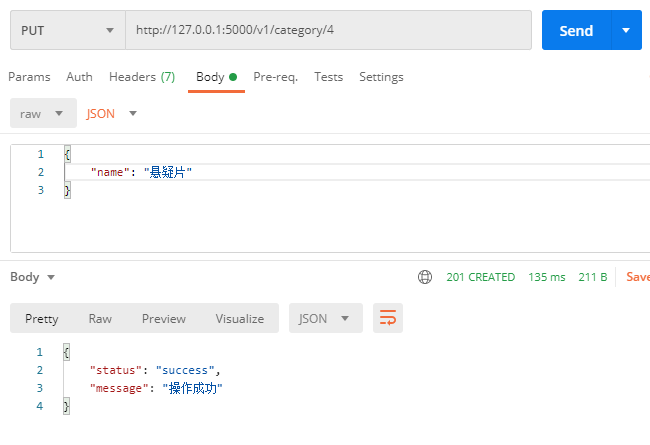Viewport: 650px width, 445px height.
Task: Toggle the wrap lines icon button
Action: tap(387, 318)
